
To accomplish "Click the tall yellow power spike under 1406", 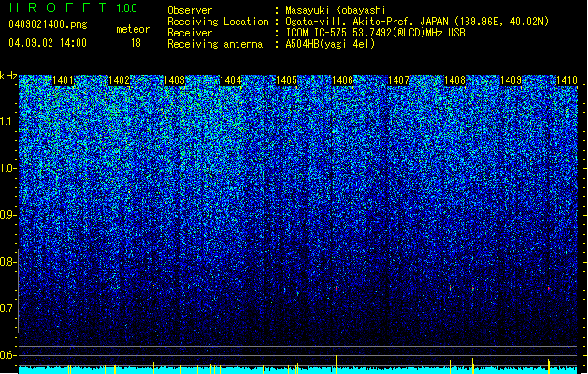I will tap(336, 364).
